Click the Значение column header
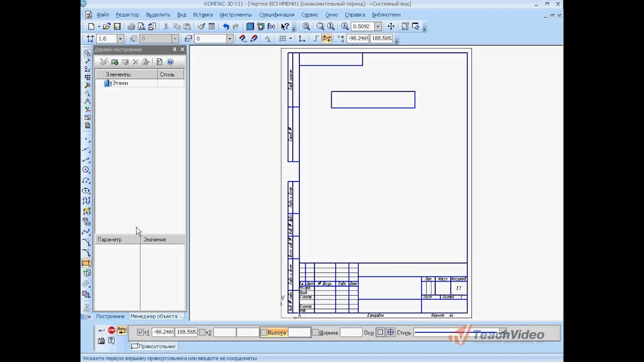This screenshot has height=362, width=644. 163,239
